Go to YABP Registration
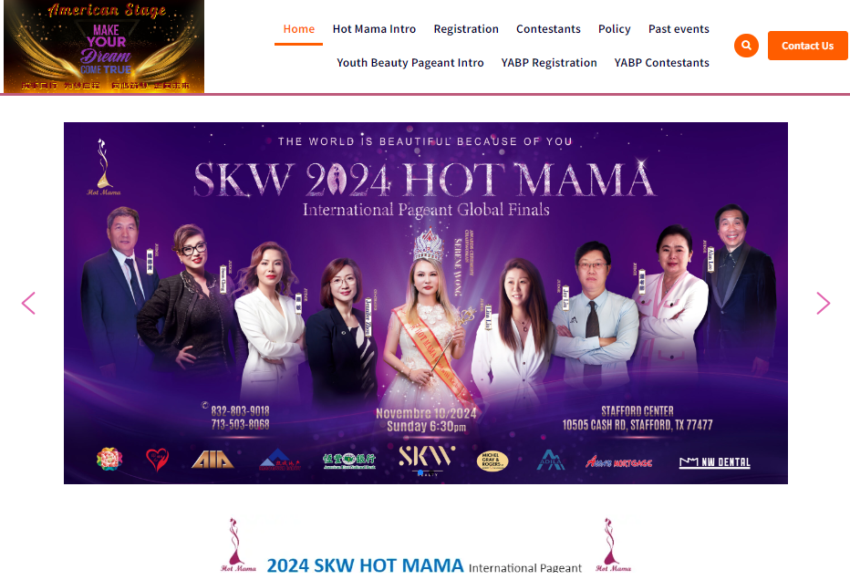The image size is (850, 580). [549, 63]
